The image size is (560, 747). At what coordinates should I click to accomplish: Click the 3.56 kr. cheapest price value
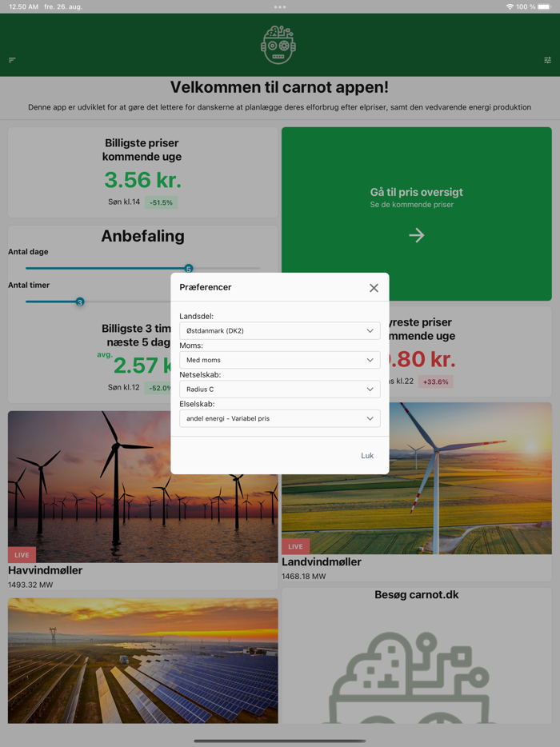click(x=142, y=180)
